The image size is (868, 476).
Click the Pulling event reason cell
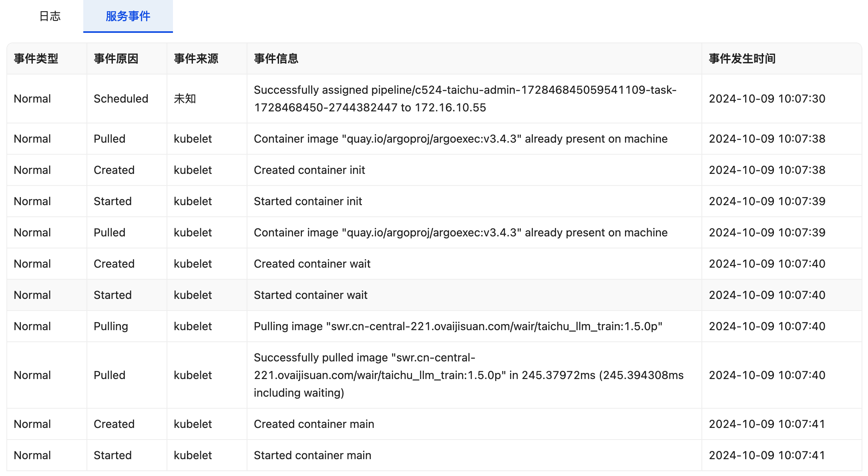pos(111,326)
